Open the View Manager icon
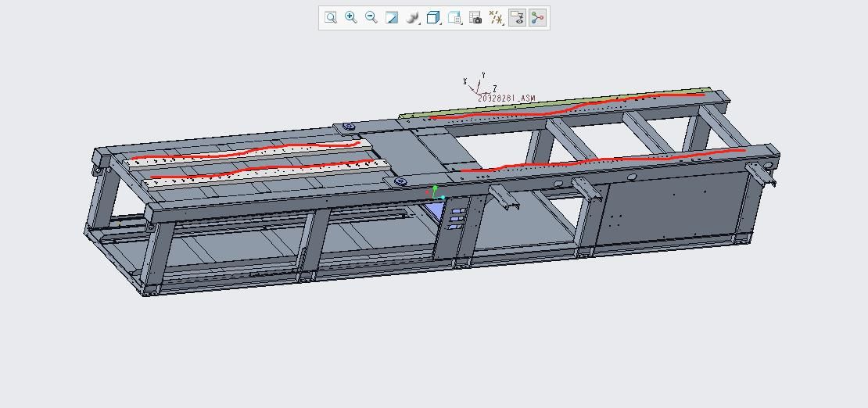This screenshot has width=868, height=408. (454, 17)
